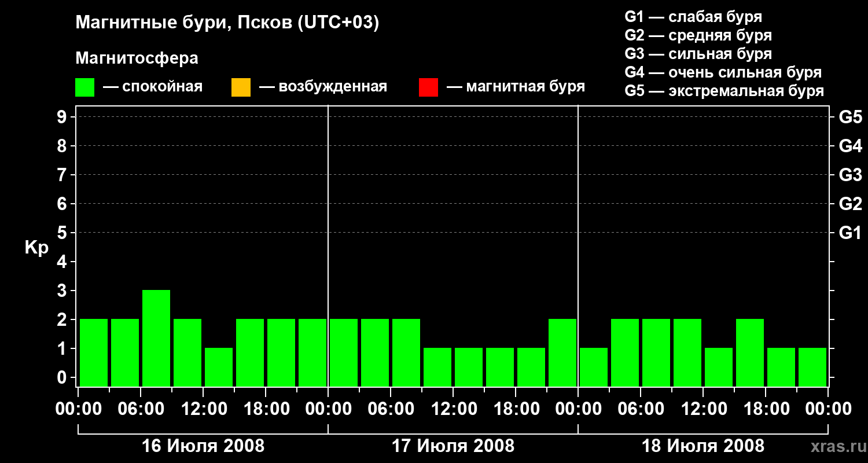Click the '06:00' time label under 17 July
This screenshot has width=868, height=463.
pyautogui.click(x=391, y=409)
